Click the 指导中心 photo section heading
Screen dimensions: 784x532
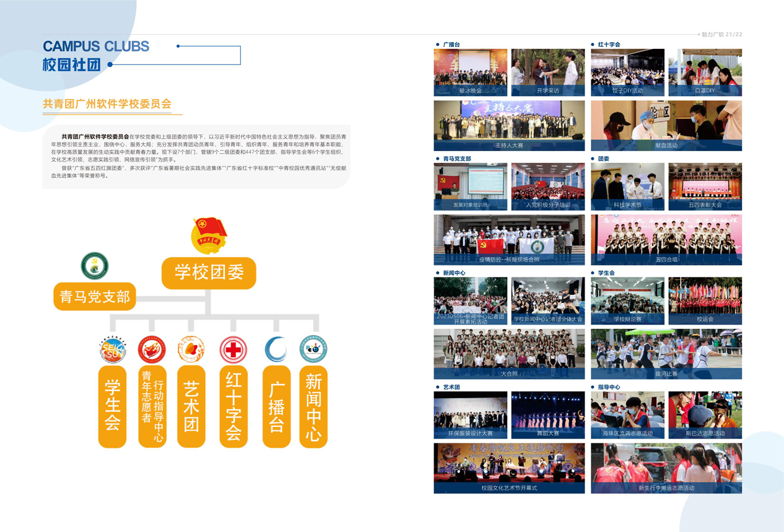609,387
